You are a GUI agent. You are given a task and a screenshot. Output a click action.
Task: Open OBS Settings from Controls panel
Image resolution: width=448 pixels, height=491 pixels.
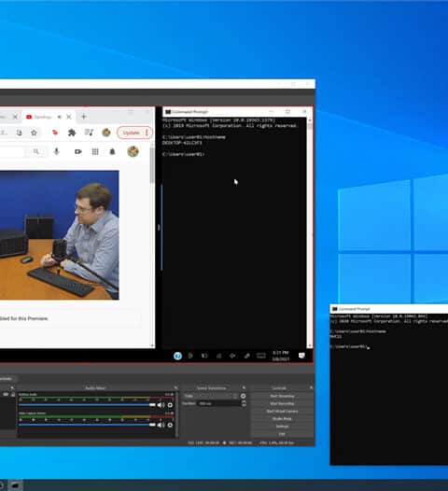click(x=282, y=427)
